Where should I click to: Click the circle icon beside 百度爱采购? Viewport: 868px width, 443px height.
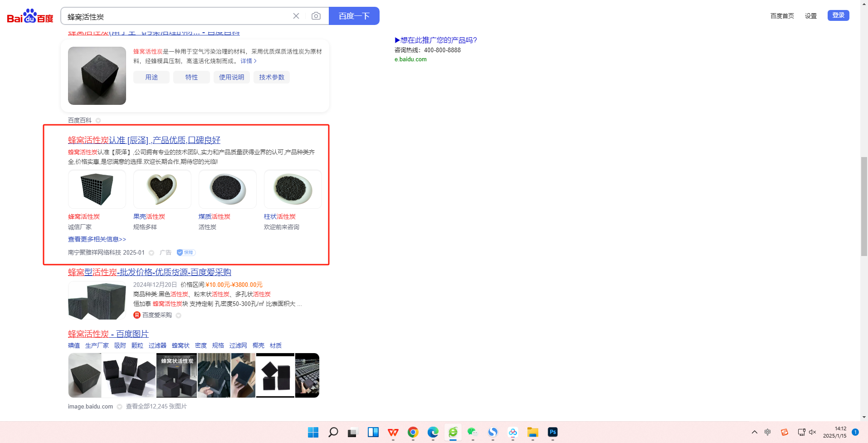178,315
